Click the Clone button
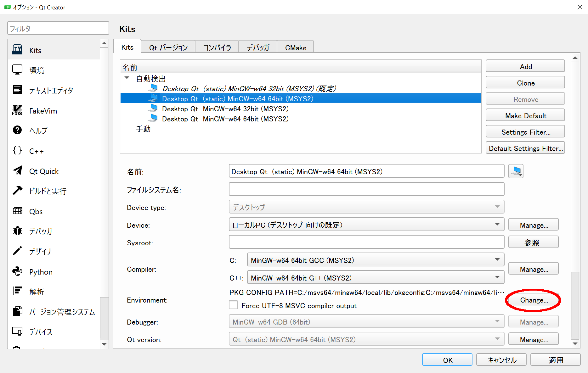588x373 pixels. point(525,83)
